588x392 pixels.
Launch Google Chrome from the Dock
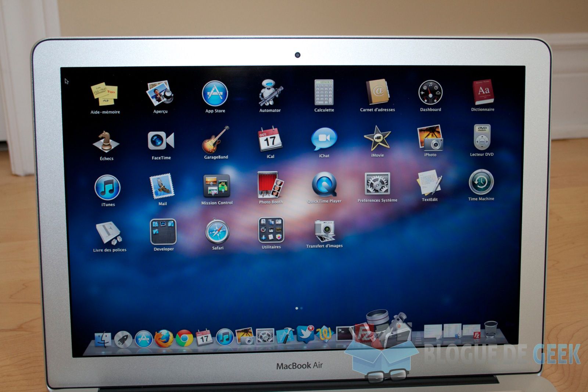pyautogui.click(x=184, y=338)
